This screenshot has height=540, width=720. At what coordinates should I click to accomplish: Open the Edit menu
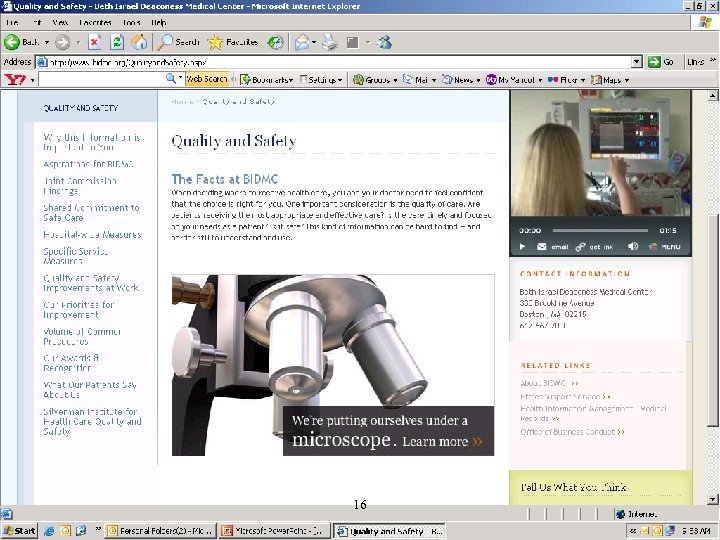click(x=37, y=22)
